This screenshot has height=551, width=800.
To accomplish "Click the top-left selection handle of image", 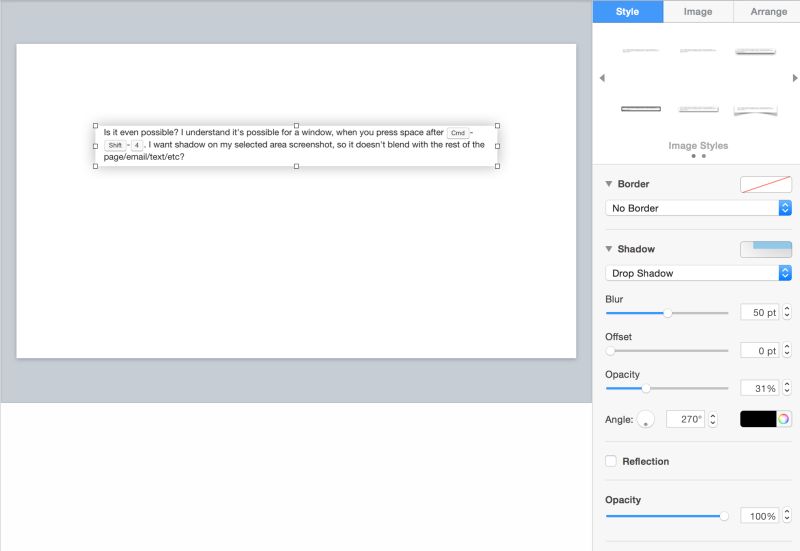I will click(95, 126).
